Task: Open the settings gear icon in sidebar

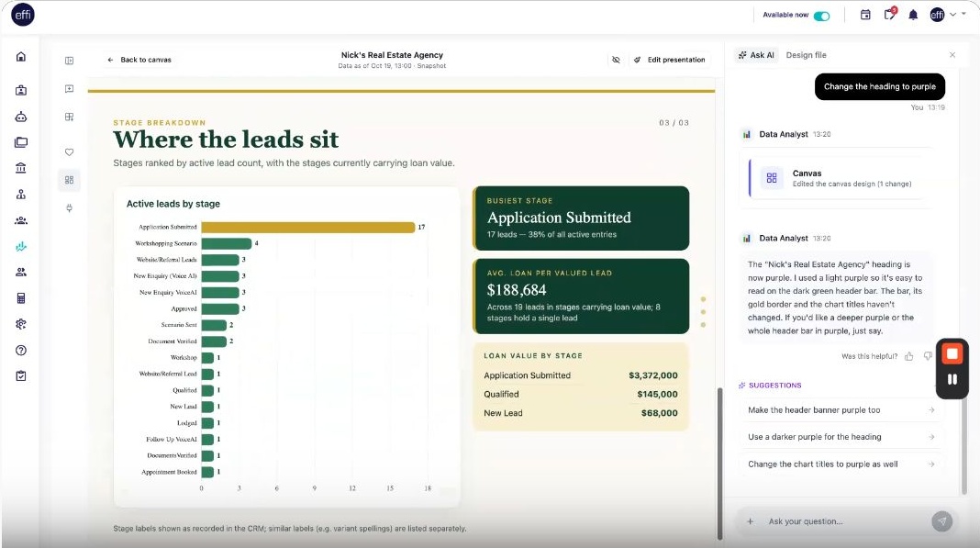Action: [x=20, y=324]
